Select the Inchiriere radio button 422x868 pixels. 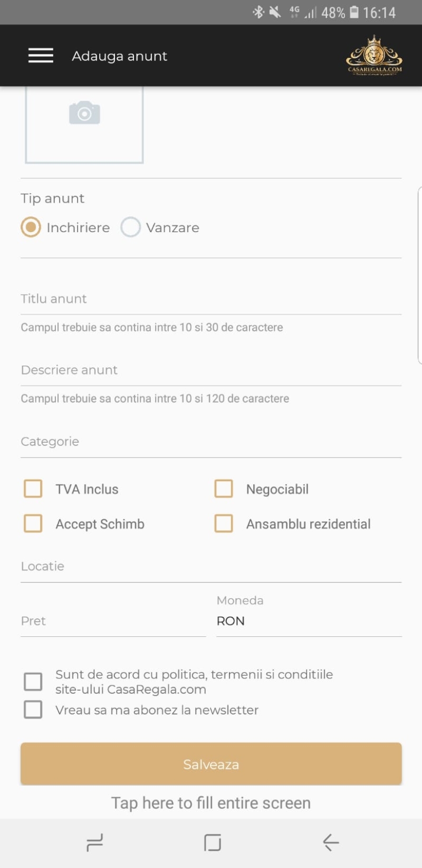pos(31,227)
